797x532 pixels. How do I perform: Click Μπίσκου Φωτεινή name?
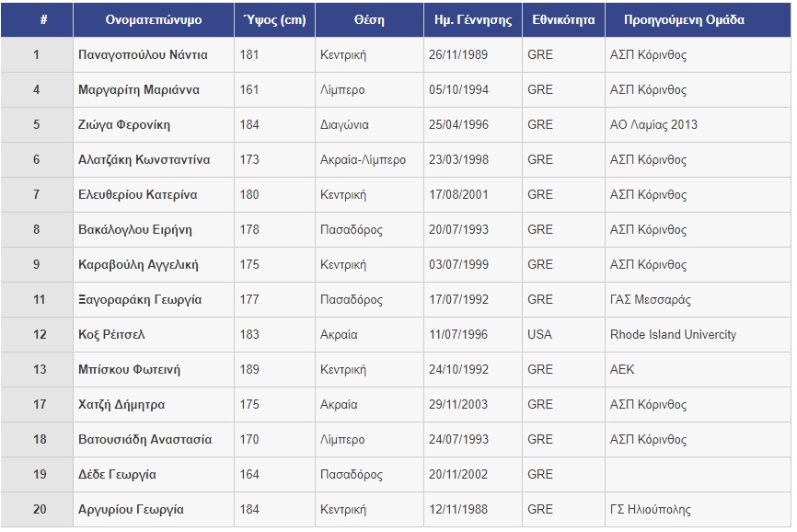[130, 370]
